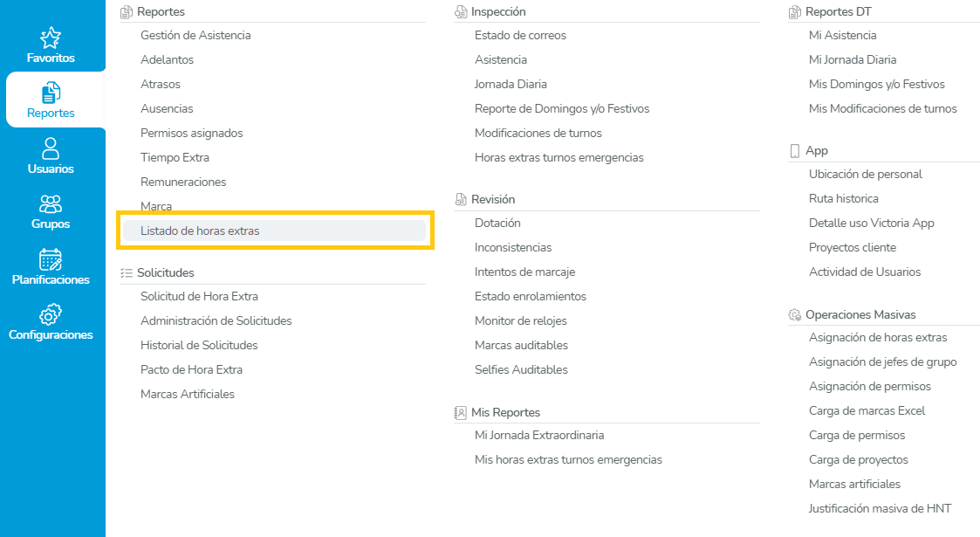Open the Configuraciones gear icon
The width and height of the screenshot is (980, 537).
click(x=51, y=315)
